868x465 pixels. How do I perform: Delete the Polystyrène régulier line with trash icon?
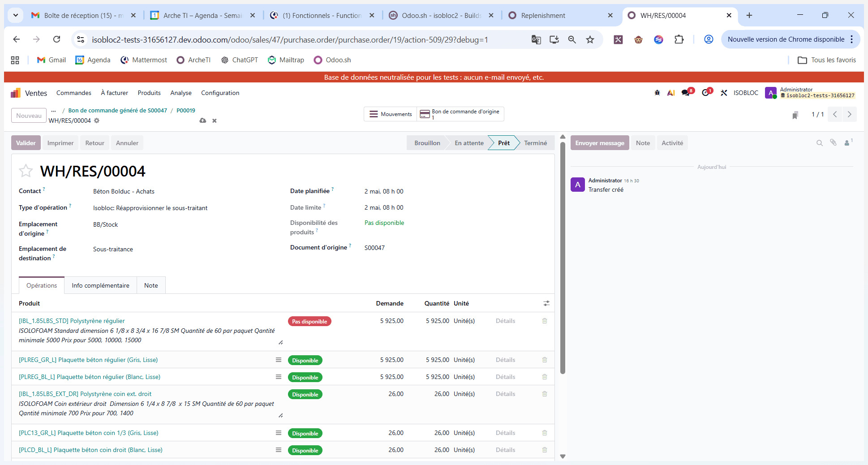(x=545, y=321)
